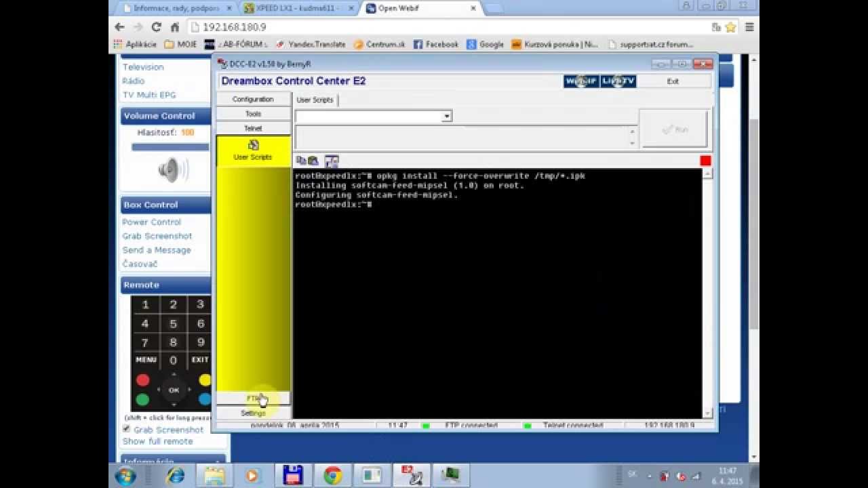
Task: Open Windows Explorer folder from taskbar
Action: pyautogui.click(x=214, y=475)
